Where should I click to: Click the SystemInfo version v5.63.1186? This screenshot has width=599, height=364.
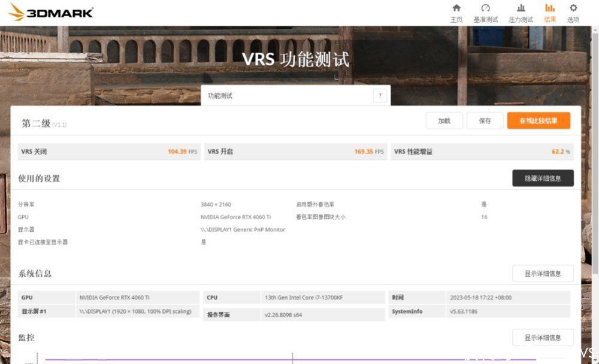[464, 311]
